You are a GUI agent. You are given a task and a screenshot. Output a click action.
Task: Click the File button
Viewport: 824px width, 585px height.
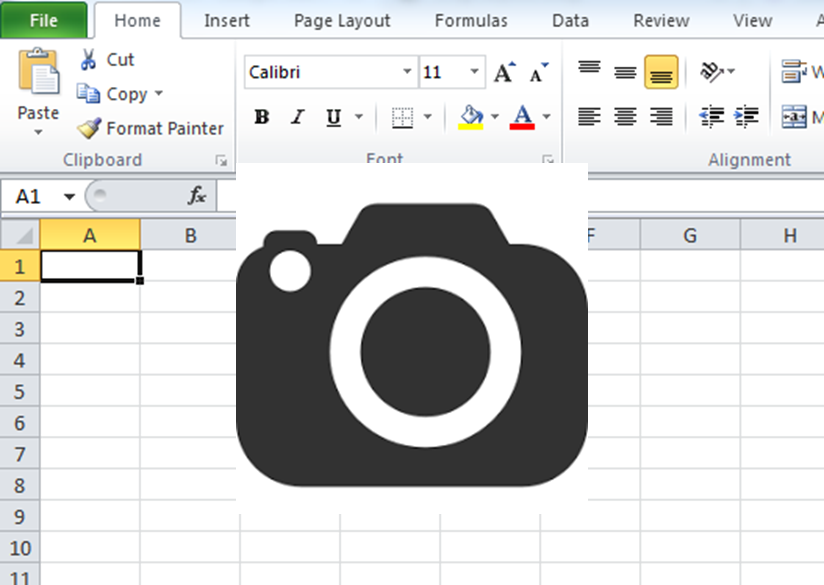(x=43, y=20)
